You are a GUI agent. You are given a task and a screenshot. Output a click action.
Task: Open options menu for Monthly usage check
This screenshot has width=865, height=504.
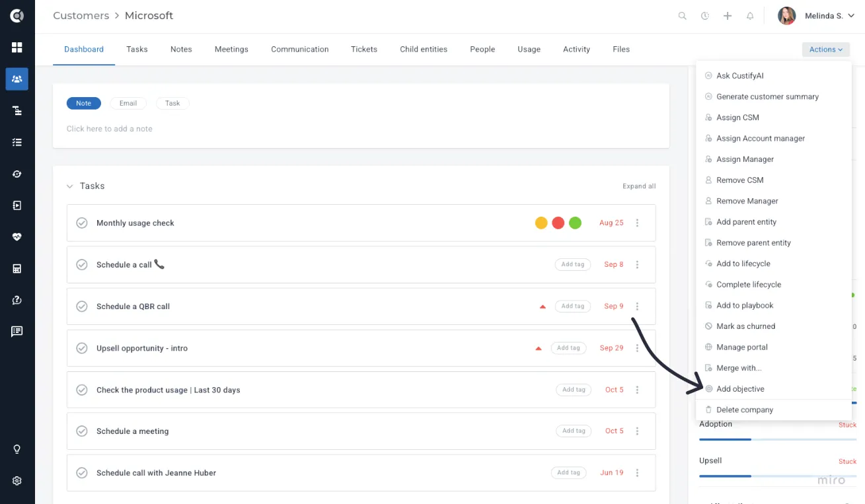coord(637,223)
